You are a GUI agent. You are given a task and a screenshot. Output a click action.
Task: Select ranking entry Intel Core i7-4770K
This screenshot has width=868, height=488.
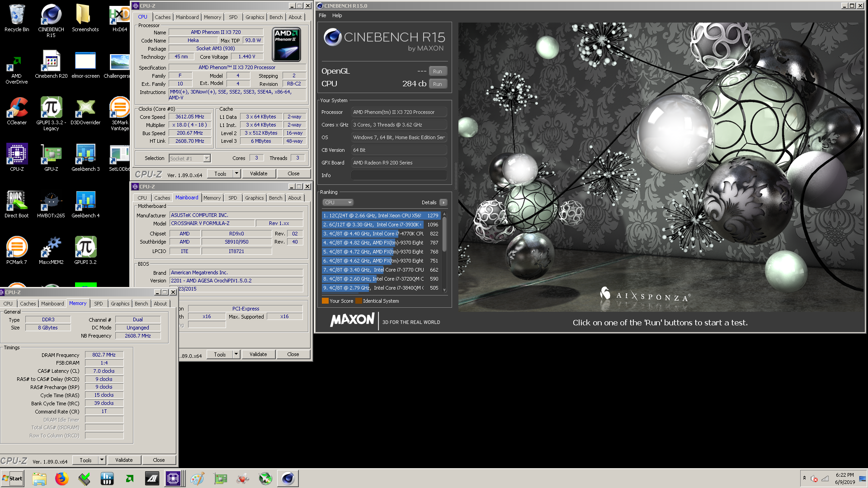(x=380, y=234)
